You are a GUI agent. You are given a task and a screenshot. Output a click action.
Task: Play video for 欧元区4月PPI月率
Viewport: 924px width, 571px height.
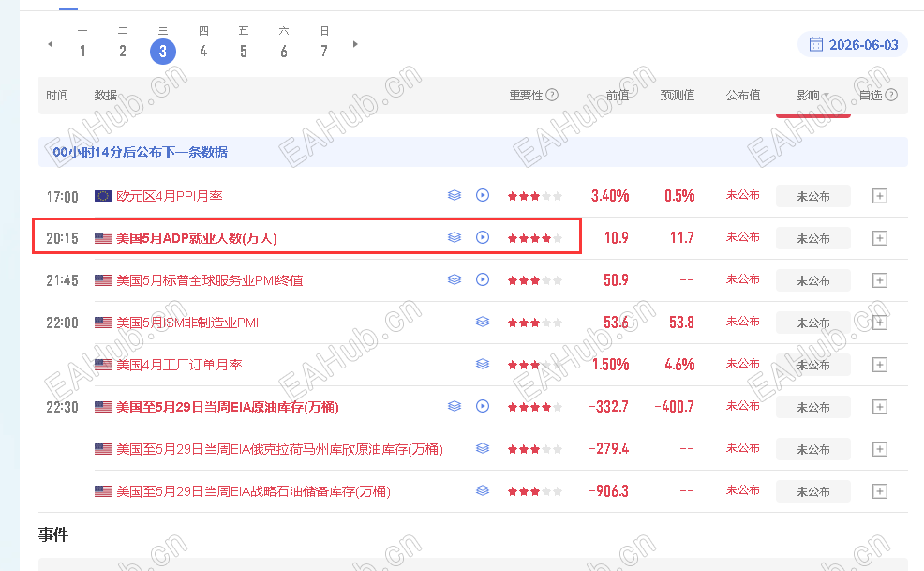pyautogui.click(x=483, y=195)
